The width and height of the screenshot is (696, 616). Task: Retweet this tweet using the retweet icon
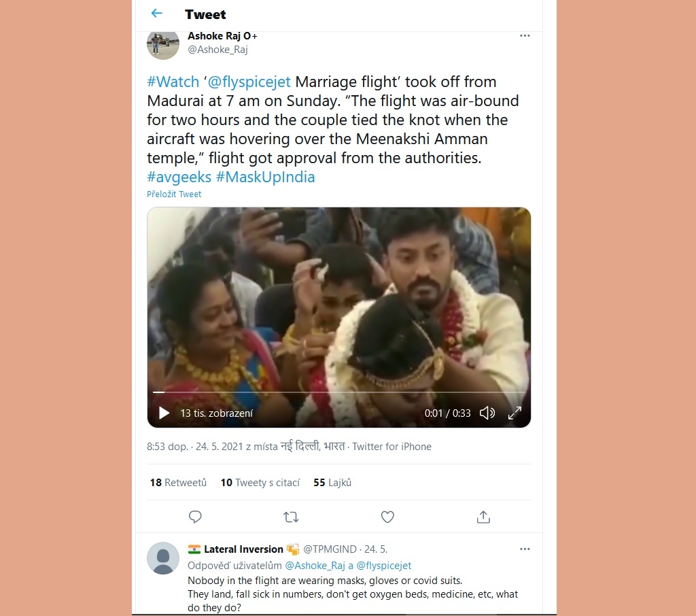[x=291, y=517]
